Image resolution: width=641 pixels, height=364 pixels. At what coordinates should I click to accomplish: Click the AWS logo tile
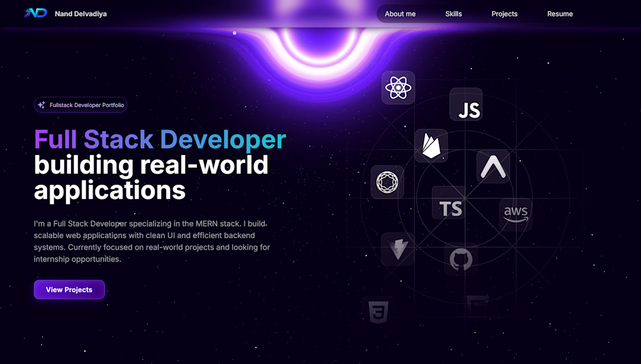516,214
